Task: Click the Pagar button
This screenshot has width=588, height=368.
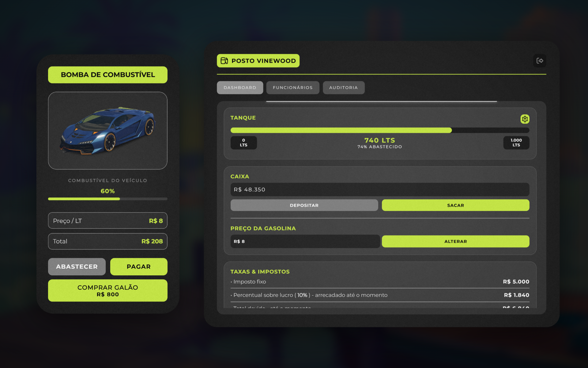Action: point(139,266)
